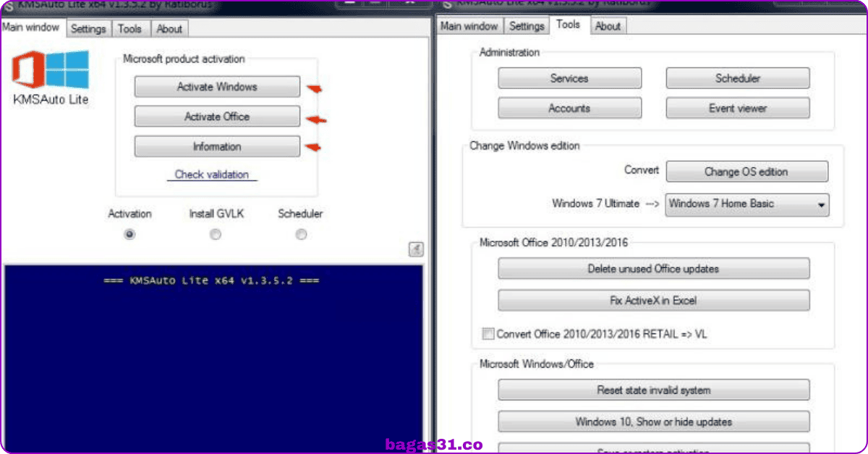
Task: Open Main window tab in right window
Action: click(469, 26)
